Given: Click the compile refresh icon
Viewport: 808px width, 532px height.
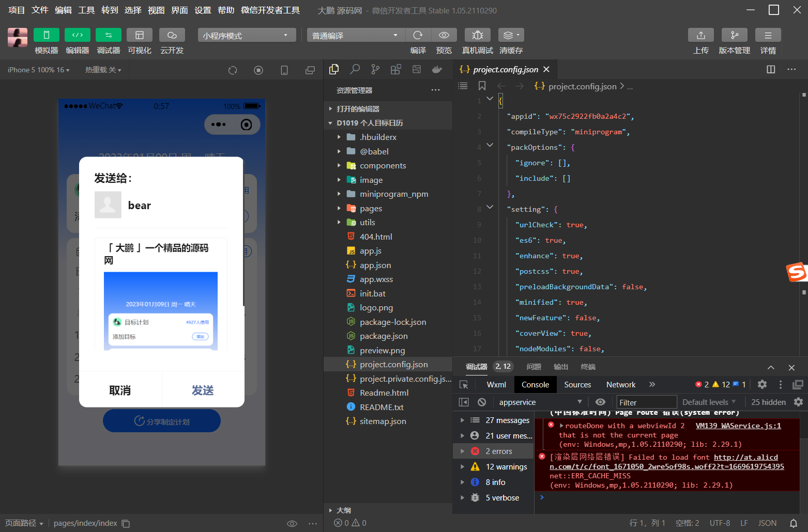Looking at the screenshot, I should pyautogui.click(x=418, y=35).
